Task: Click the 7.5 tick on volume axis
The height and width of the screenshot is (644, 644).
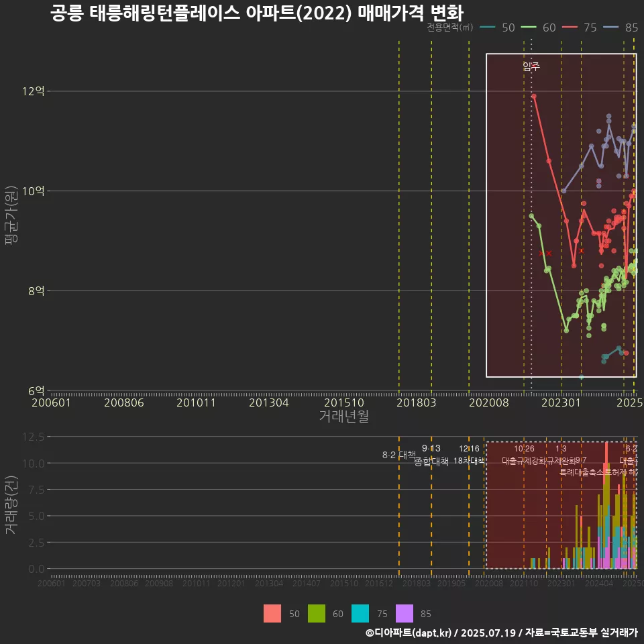Action: (x=36, y=490)
